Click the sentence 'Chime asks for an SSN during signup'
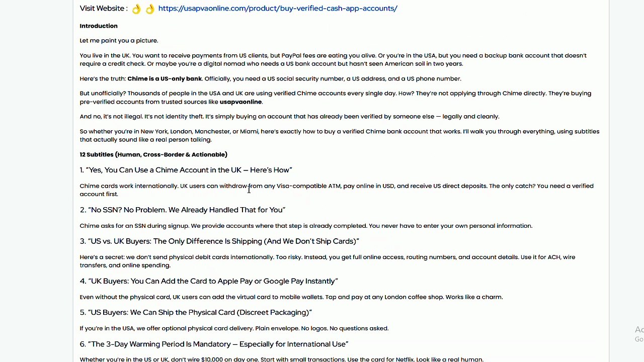Viewport: 644px width, 362px height. 134,226
